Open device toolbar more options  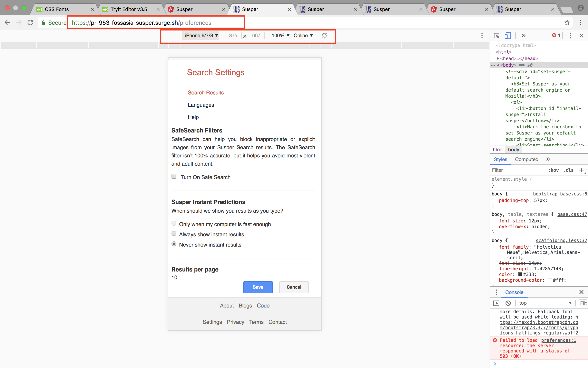pos(482,36)
